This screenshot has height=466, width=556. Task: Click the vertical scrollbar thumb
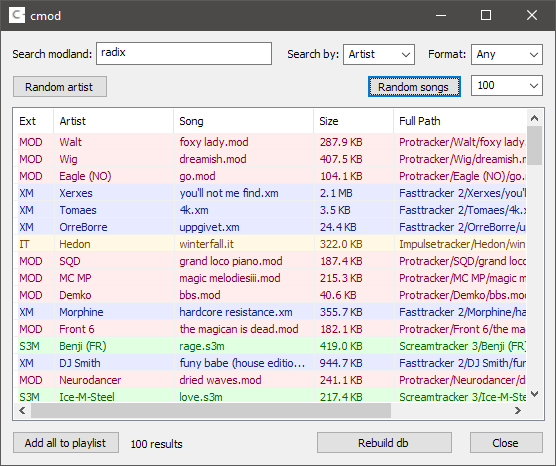pos(535,145)
